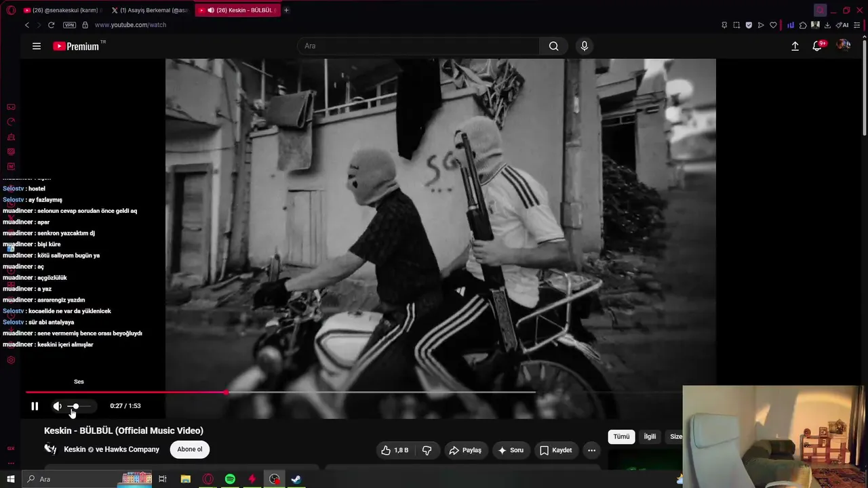The width and height of the screenshot is (868, 488).
Task: Select the Tümü filter chip
Action: pyautogui.click(x=621, y=436)
